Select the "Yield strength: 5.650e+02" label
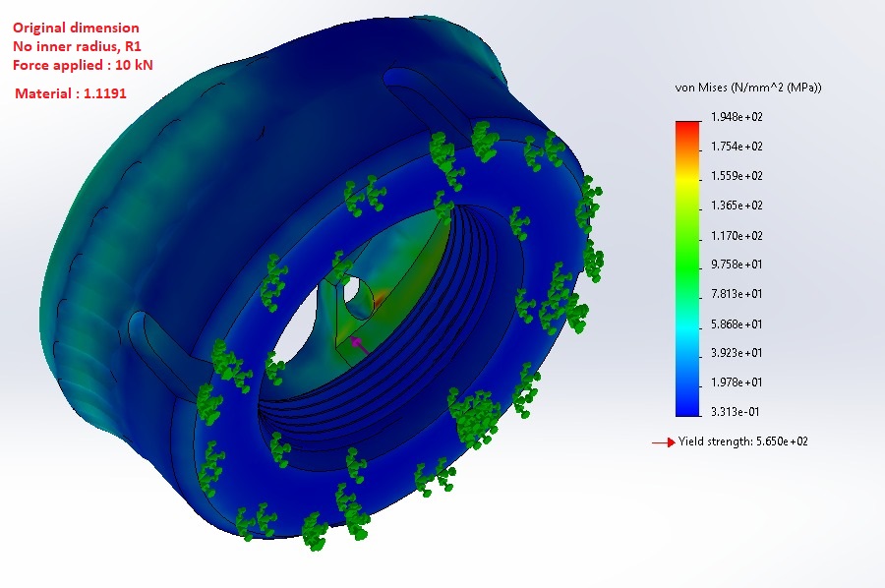This screenshot has height=588, width=885. (x=742, y=441)
